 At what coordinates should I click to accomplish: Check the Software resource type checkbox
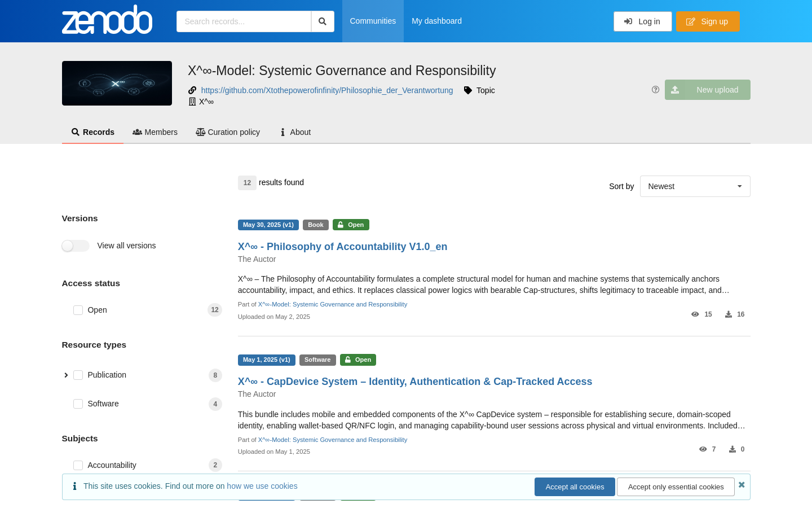(78, 404)
